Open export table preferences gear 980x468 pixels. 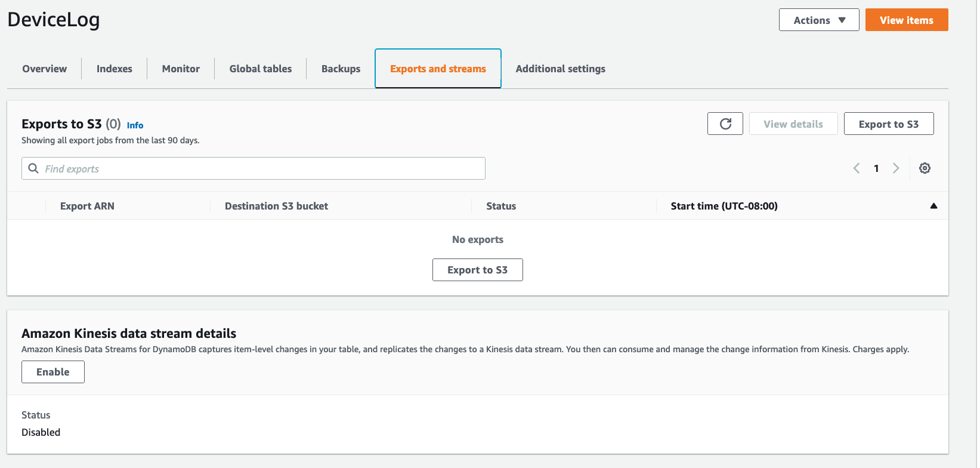pos(925,168)
